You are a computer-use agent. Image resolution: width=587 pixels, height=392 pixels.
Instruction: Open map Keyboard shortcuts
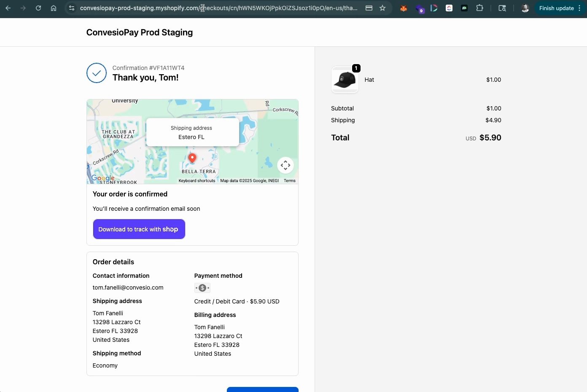tap(197, 181)
